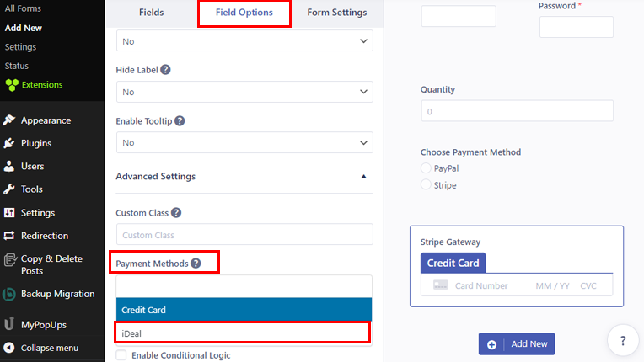644x362 pixels.
Task: Switch to the Fields tab
Action: tap(152, 13)
